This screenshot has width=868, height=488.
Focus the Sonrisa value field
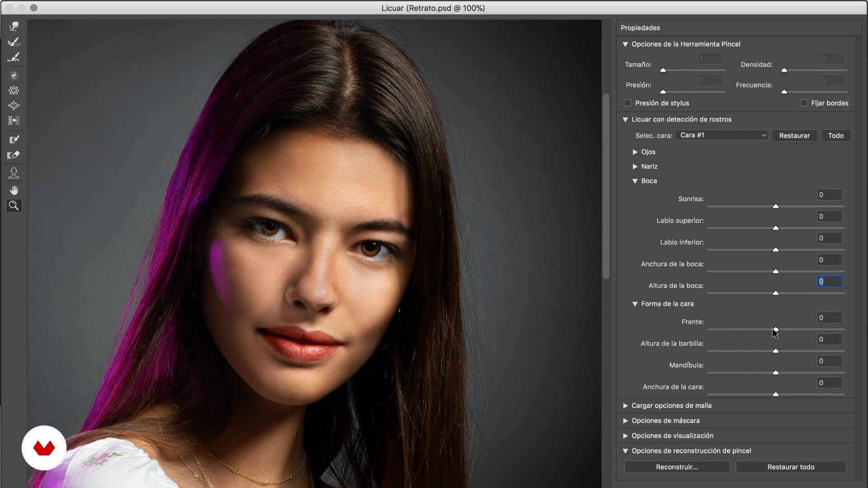tap(830, 195)
